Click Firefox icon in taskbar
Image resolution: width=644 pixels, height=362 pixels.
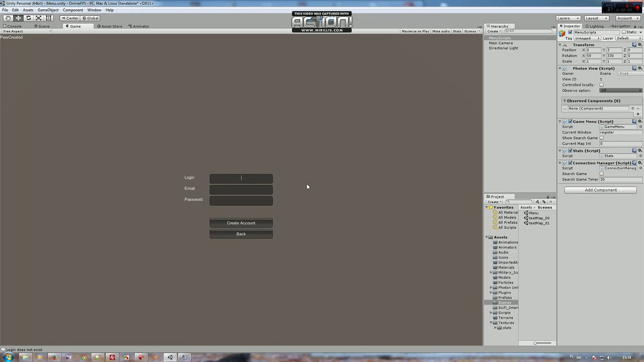click(54, 357)
